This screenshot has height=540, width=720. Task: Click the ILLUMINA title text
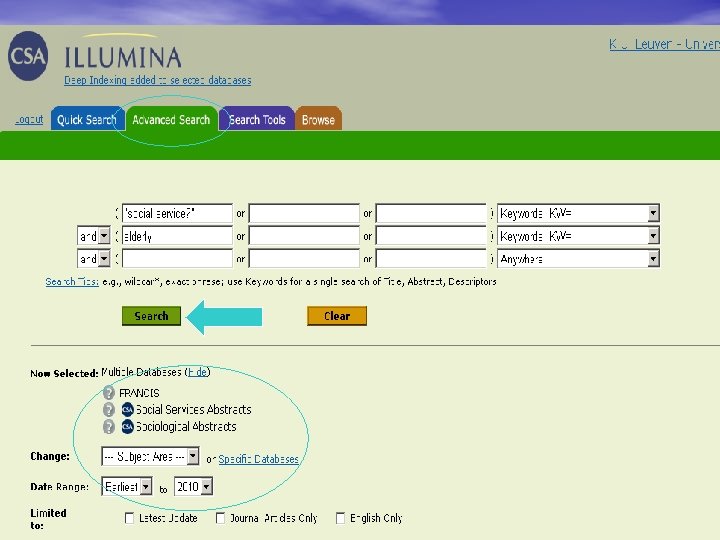[x=123, y=57]
